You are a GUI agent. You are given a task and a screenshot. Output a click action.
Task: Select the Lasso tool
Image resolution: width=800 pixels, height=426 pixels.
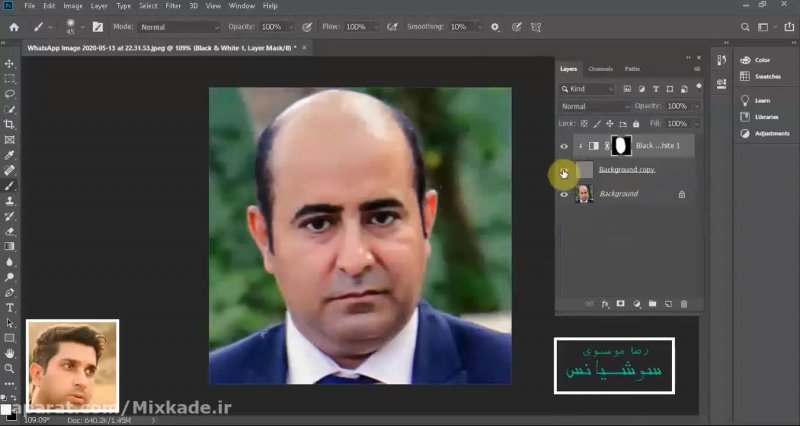(10, 93)
